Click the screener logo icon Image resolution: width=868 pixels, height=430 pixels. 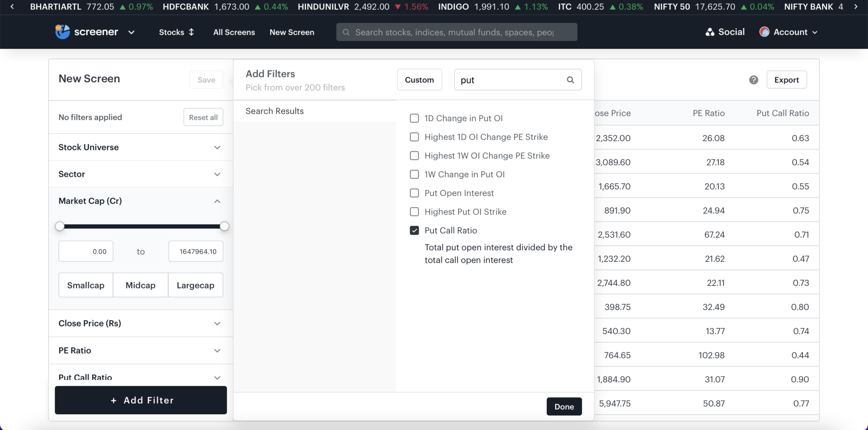click(x=62, y=32)
